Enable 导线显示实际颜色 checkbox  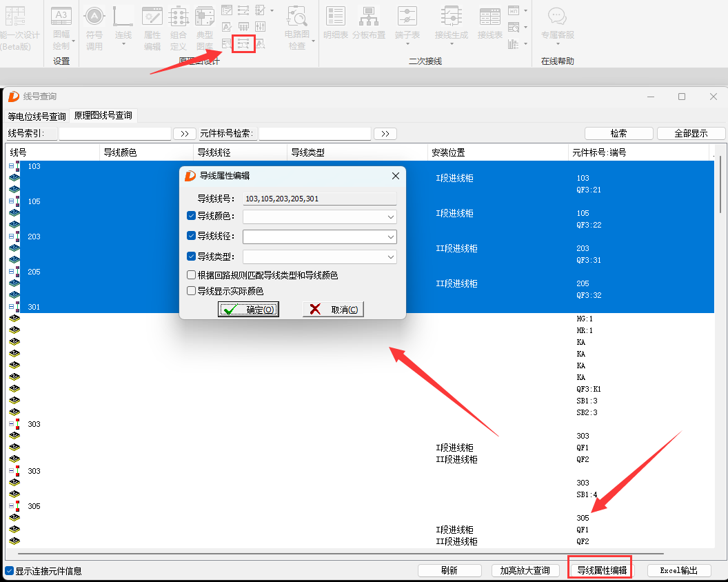pos(191,291)
